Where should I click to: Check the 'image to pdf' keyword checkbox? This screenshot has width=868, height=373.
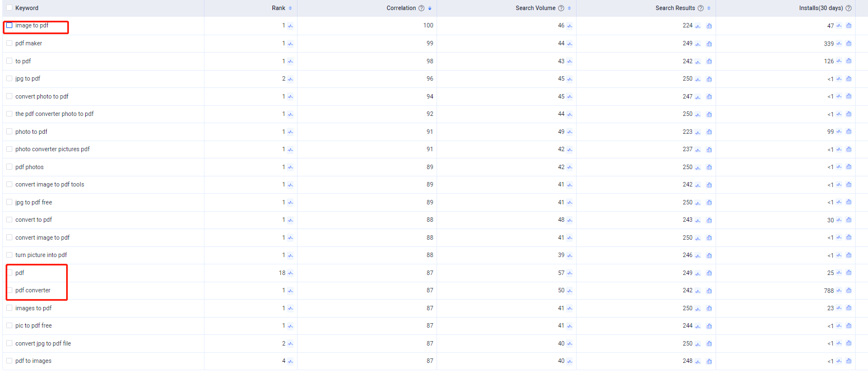click(9, 25)
